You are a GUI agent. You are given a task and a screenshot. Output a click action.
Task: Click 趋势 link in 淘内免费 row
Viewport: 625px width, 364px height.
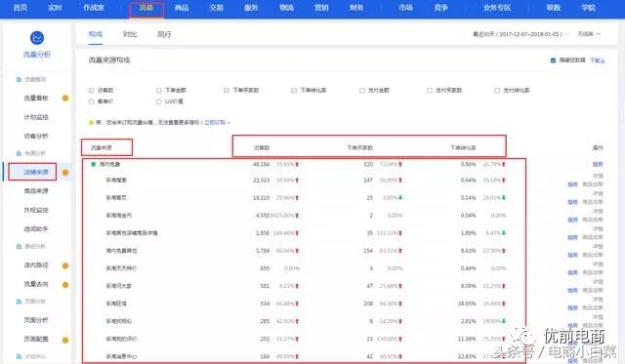598,164
